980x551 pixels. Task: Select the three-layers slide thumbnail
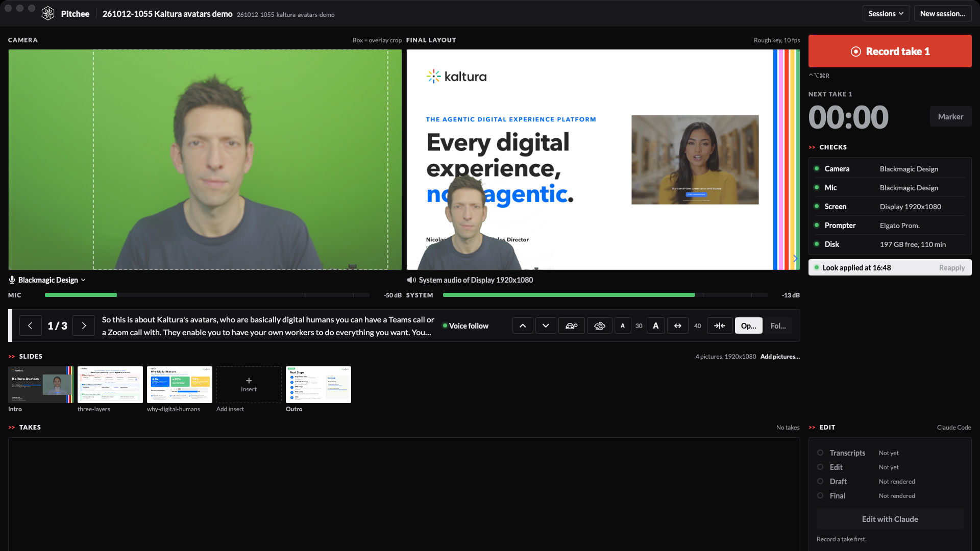110,385
